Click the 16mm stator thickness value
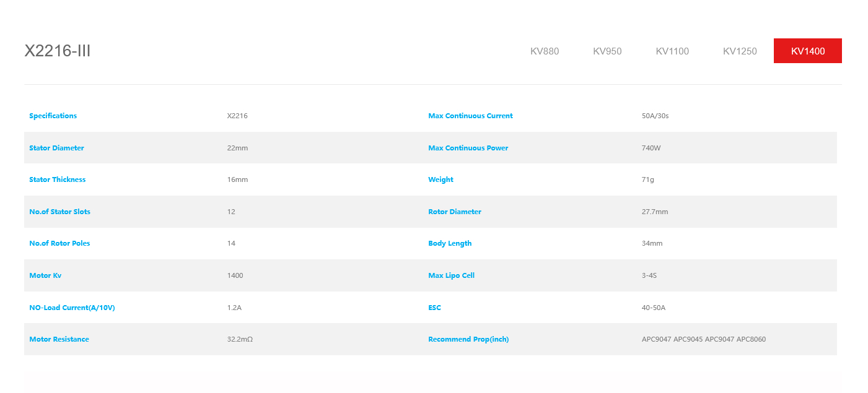Screen dimensions: 868x393 [x=237, y=179]
